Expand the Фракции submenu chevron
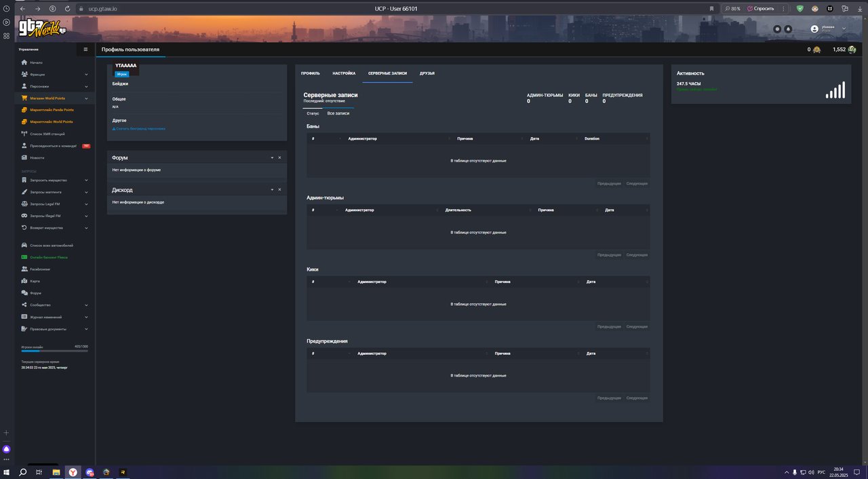 click(86, 75)
